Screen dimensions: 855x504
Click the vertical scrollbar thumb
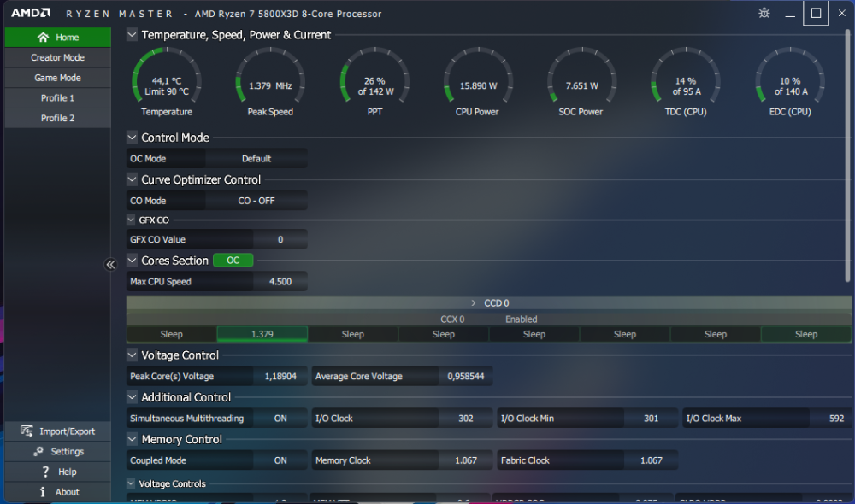click(x=848, y=155)
